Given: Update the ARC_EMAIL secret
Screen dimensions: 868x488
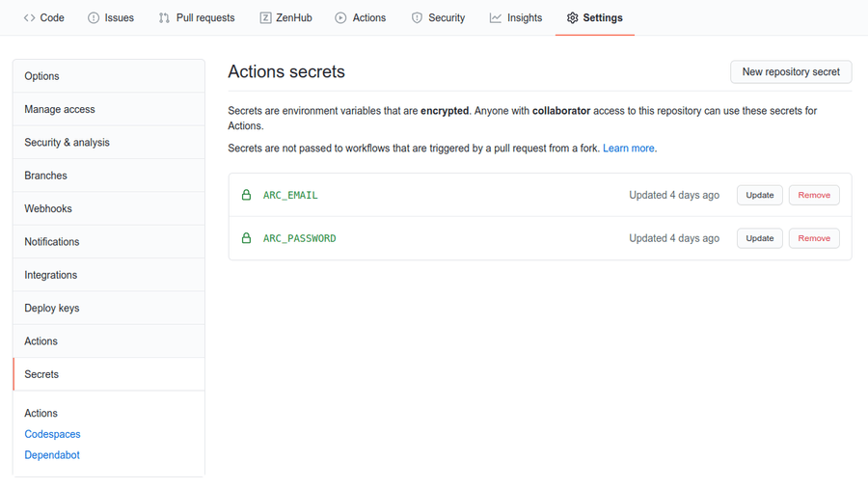Looking at the screenshot, I should tap(760, 195).
